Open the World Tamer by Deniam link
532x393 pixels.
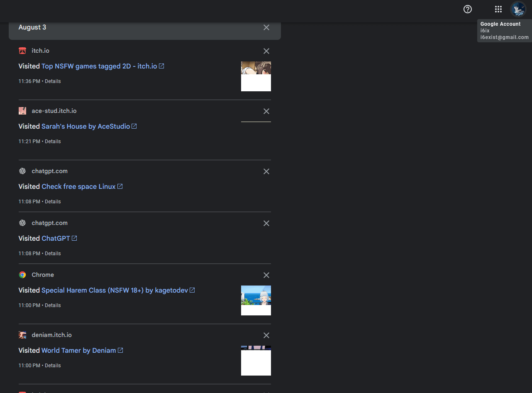pyautogui.click(x=78, y=351)
